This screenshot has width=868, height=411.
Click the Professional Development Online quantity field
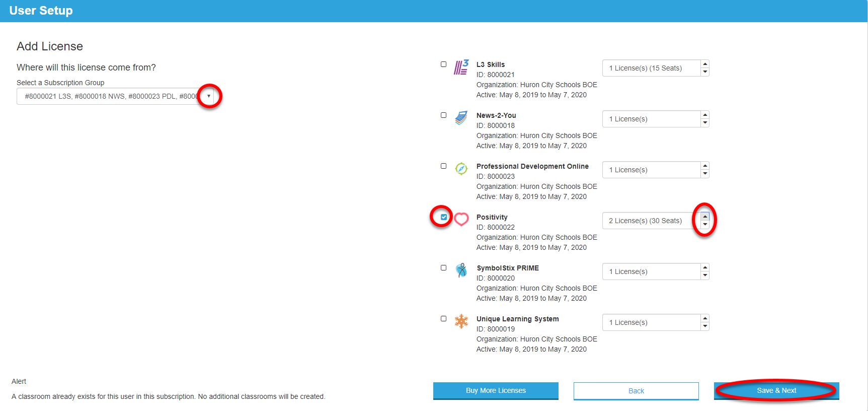click(x=651, y=170)
